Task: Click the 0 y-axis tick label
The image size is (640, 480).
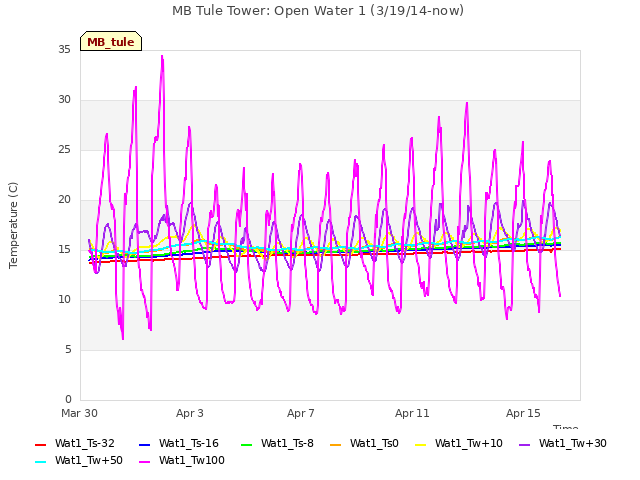Action: coord(68,400)
